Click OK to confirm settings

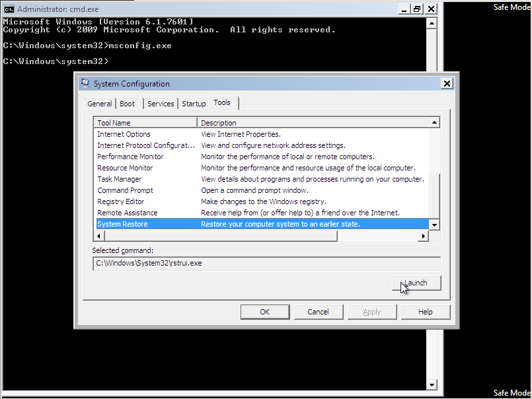(x=264, y=312)
